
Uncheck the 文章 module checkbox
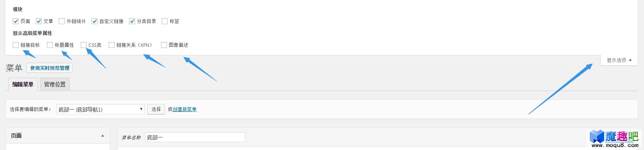[x=39, y=21]
